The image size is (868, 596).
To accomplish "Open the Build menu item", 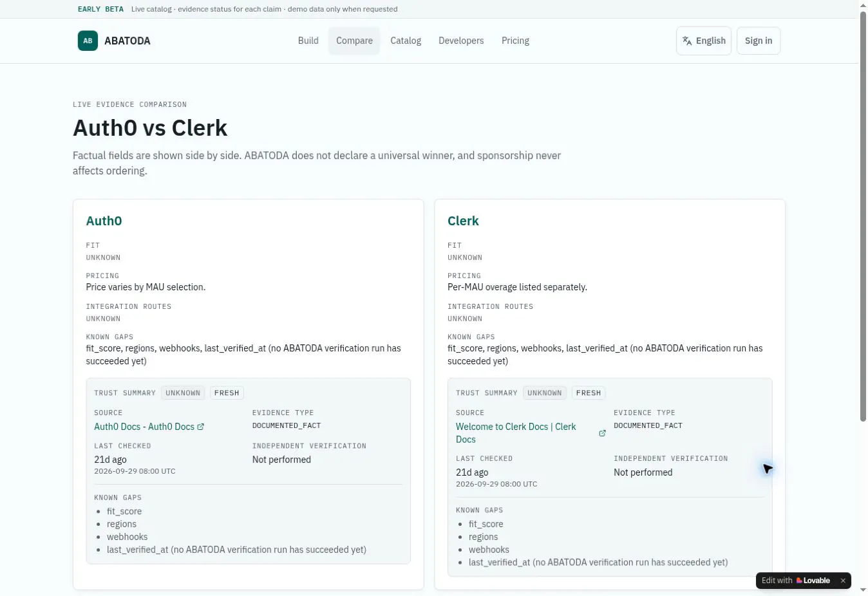I will coord(308,41).
